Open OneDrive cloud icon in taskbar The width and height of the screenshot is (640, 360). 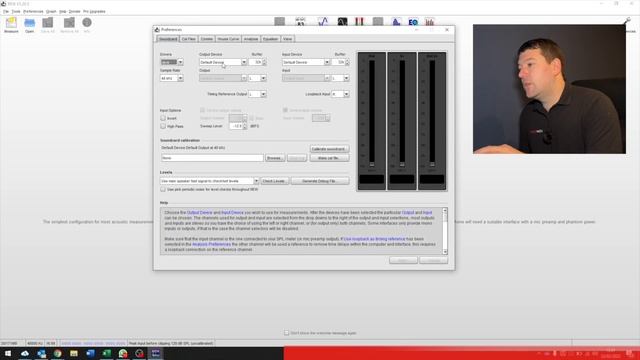tap(24, 353)
